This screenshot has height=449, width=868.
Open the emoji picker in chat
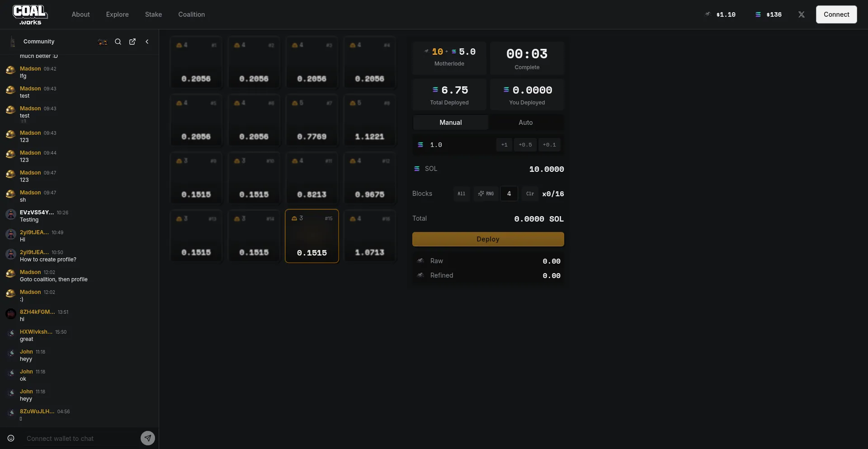(11, 438)
